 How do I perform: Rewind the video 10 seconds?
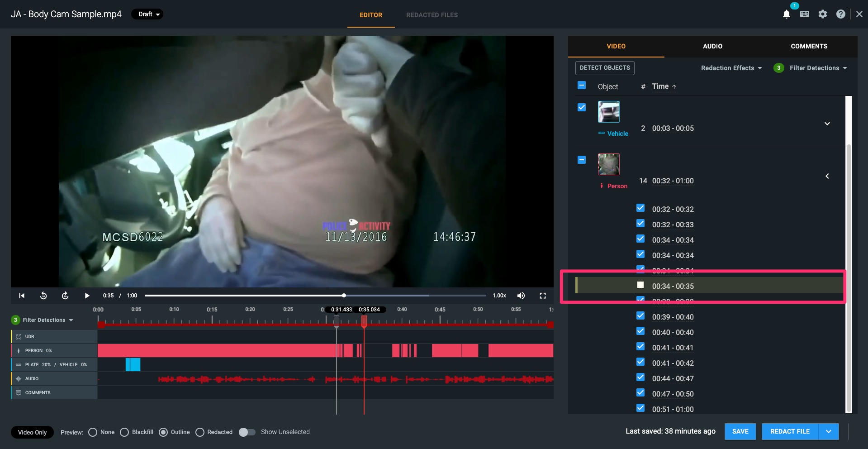43,296
